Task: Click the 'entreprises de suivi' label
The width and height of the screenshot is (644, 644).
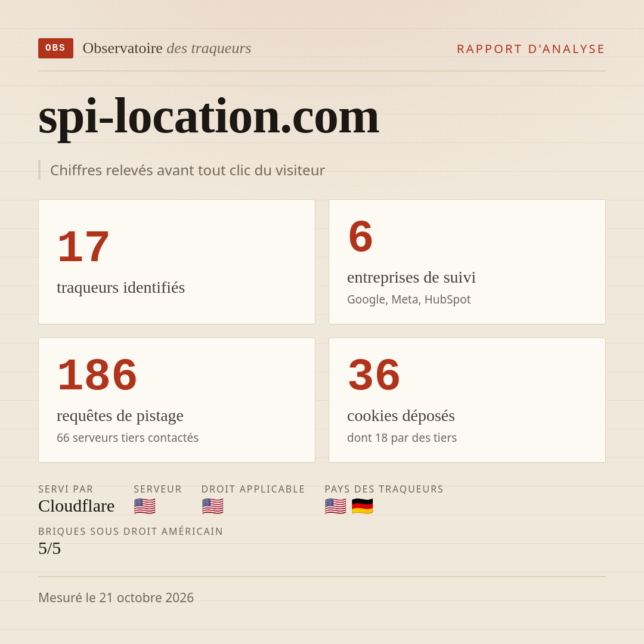Action: (x=411, y=277)
